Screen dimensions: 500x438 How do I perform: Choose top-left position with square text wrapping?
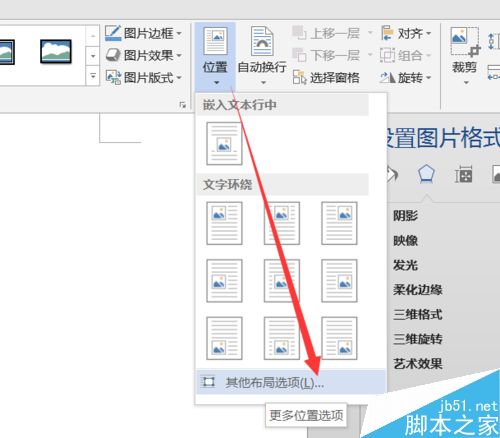click(x=224, y=223)
